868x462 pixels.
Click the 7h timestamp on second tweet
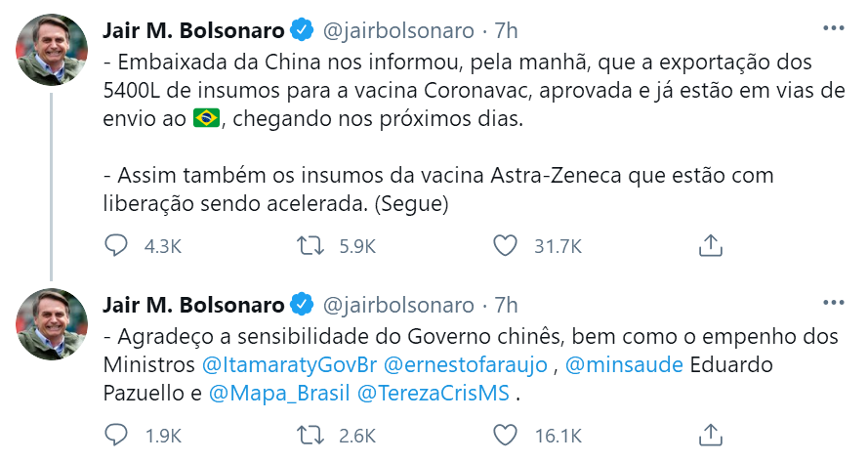[x=506, y=304]
